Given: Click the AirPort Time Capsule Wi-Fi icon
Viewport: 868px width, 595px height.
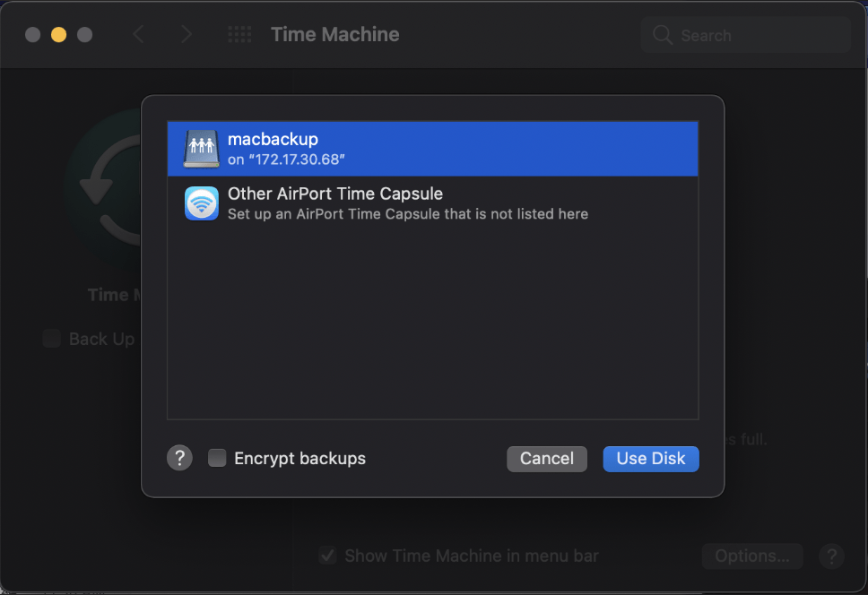Looking at the screenshot, I should 201,203.
